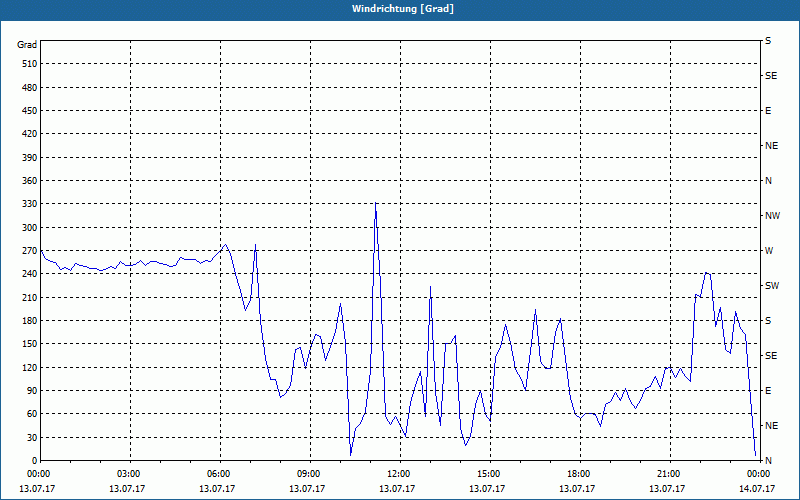Click the 0 y-axis origin value
The height and width of the screenshot is (500, 800).
tap(35, 461)
